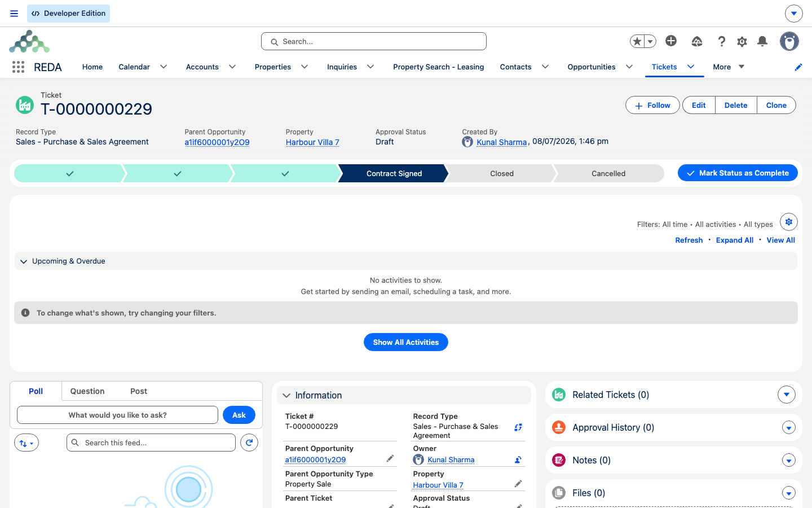Select the Cancelled stage in the path
This screenshot has width=812, height=508.
point(608,173)
